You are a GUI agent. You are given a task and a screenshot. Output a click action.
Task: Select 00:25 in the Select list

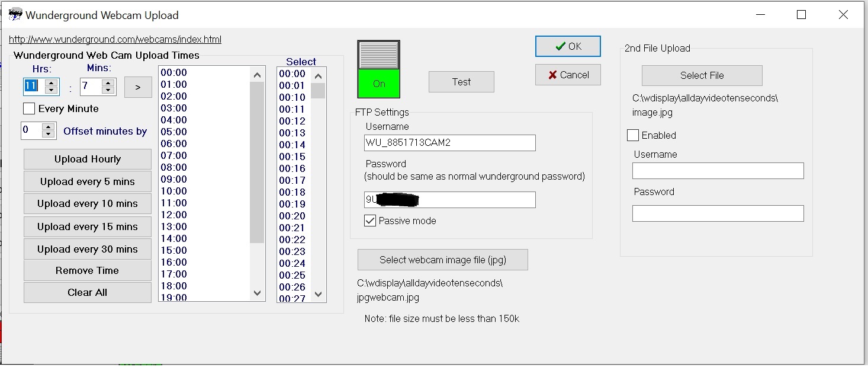click(x=292, y=275)
